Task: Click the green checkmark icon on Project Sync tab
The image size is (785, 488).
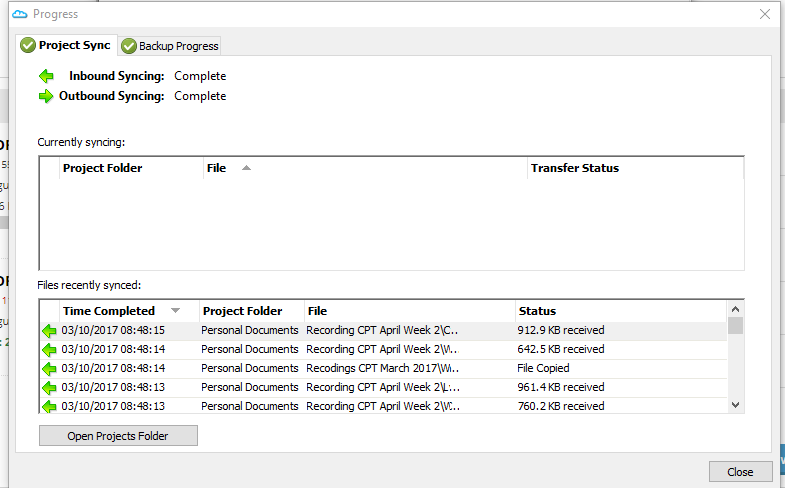Action: click(x=28, y=45)
